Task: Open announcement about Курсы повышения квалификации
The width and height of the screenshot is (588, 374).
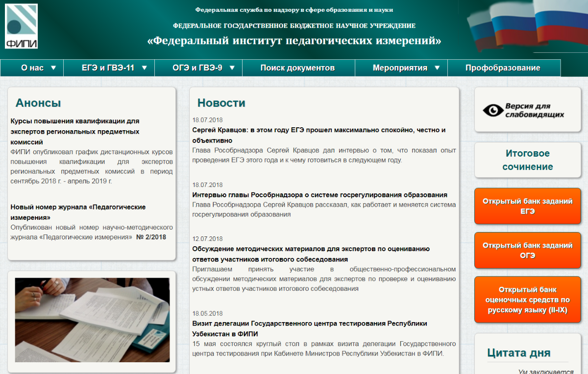Action: coord(75,131)
